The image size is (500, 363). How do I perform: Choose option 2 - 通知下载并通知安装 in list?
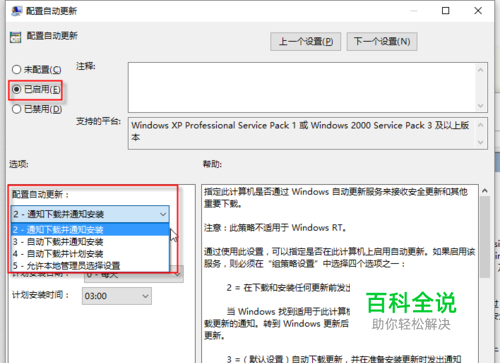coord(90,230)
